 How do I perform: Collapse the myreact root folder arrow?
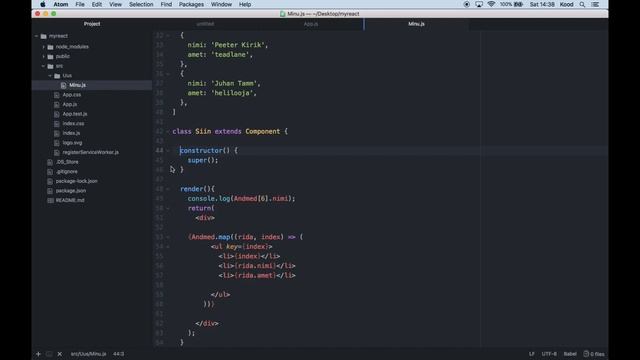pyautogui.click(x=36, y=36)
